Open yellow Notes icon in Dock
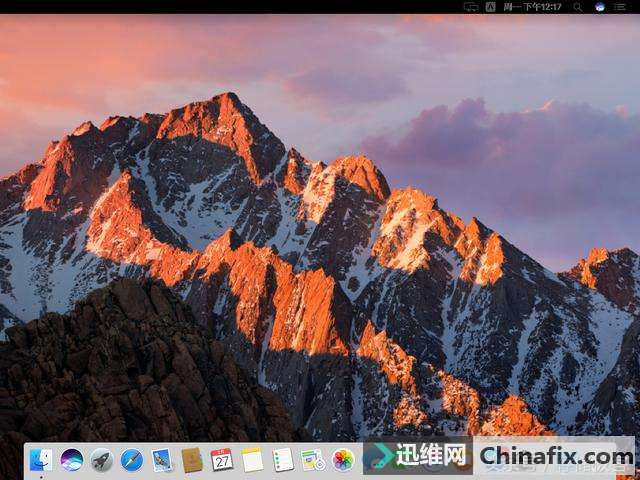Viewport: 640px width, 480px height. tap(252, 460)
